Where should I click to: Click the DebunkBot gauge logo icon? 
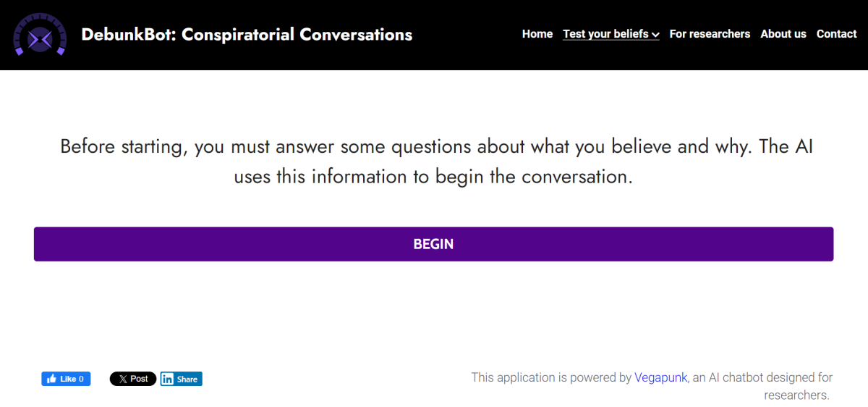(x=40, y=35)
